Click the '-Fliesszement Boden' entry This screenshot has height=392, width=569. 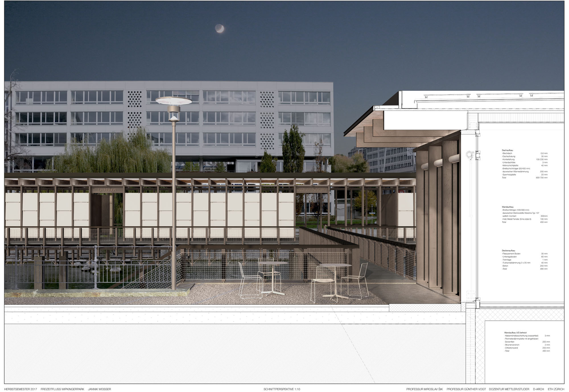(511, 254)
